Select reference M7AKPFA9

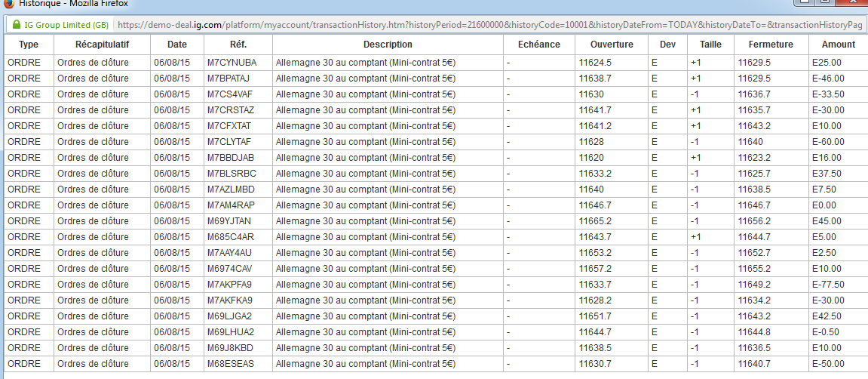(x=230, y=285)
